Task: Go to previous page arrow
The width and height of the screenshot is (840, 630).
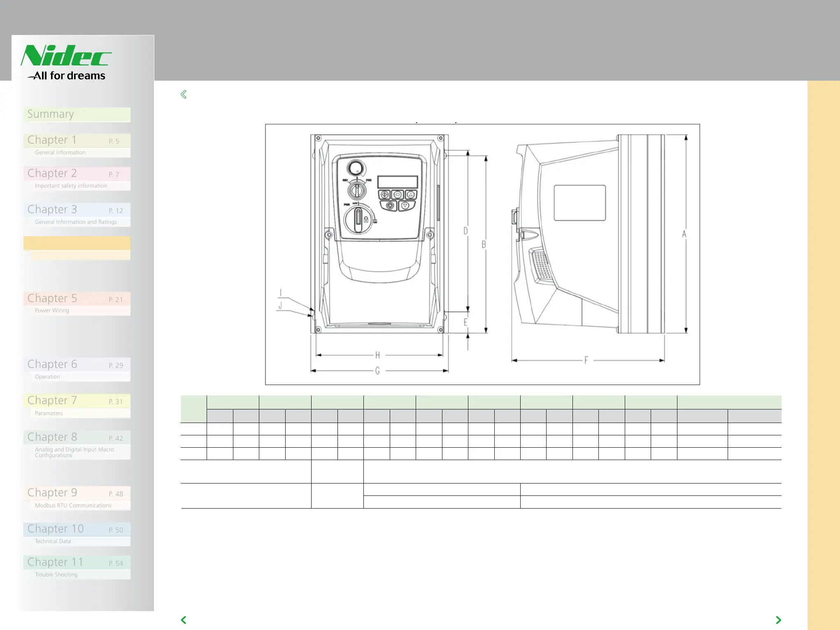Action: coord(184,620)
